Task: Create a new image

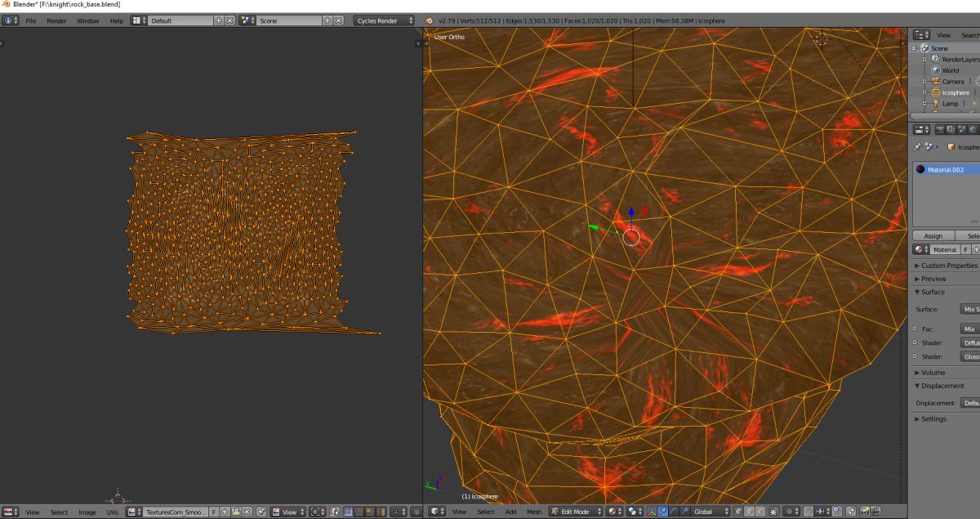Action: pos(225,512)
